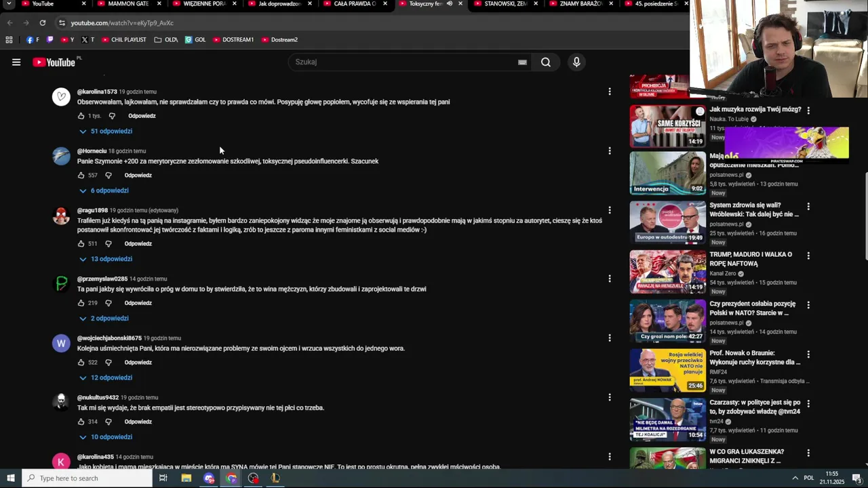Image resolution: width=868 pixels, height=488 pixels.
Task: Open options for 'TRUMP, MADURO I WALKA O ROPĘ' video
Action: coord(808,256)
